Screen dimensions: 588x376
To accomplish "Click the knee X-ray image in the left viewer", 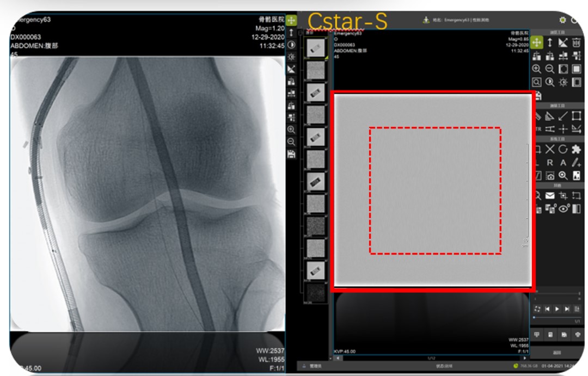I will [x=148, y=194].
